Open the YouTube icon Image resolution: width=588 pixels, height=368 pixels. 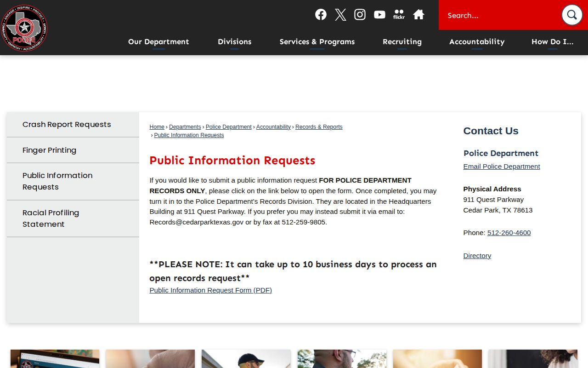(x=379, y=15)
